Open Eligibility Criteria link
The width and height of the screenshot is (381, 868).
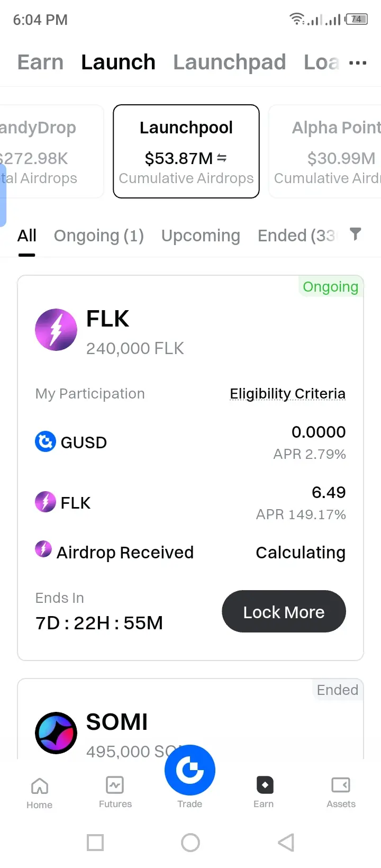point(287,394)
